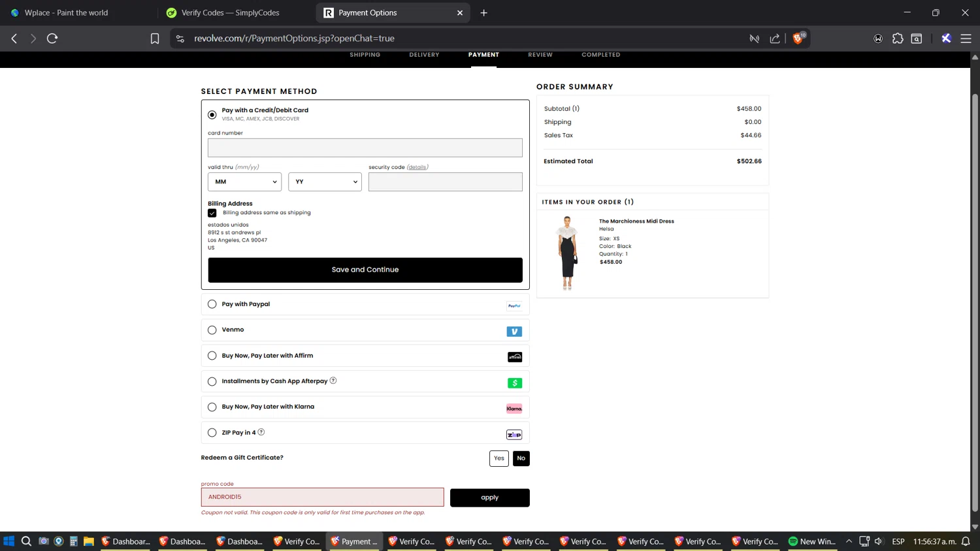
Task: Close the Payment Options tab
Action: tap(460, 12)
